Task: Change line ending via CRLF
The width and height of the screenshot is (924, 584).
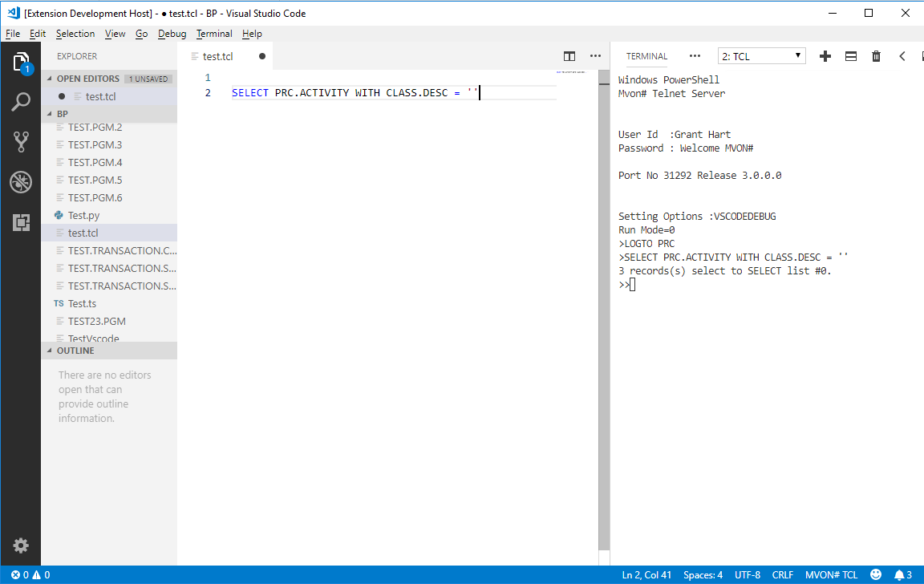Action: pos(783,574)
